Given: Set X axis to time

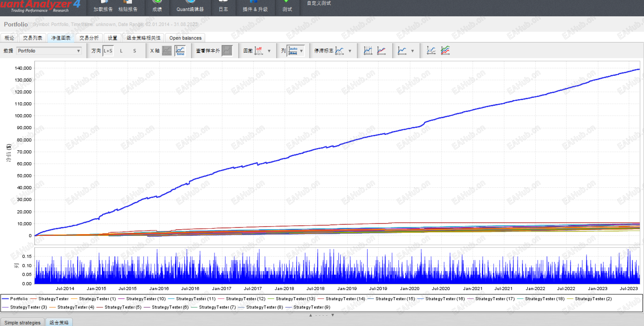Looking at the screenshot, I should [180, 51].
